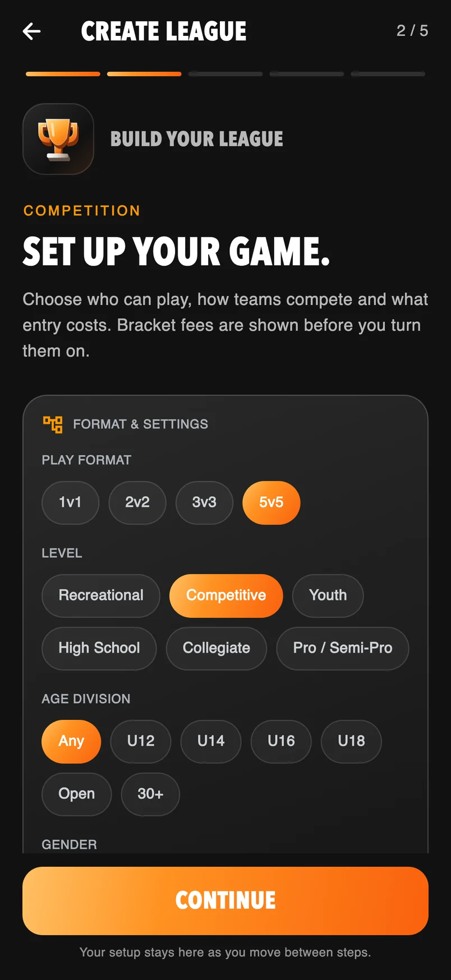Choose the Collegiate level
Screen dimensions: 451x980
click(217, 648)
